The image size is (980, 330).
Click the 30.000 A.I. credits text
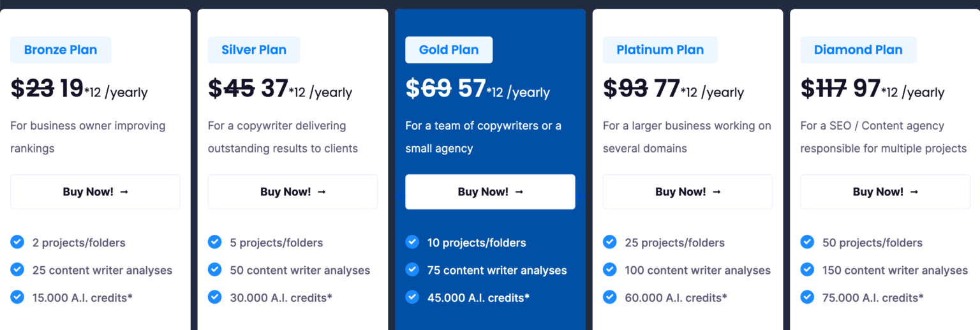click(x=281, y=297)
